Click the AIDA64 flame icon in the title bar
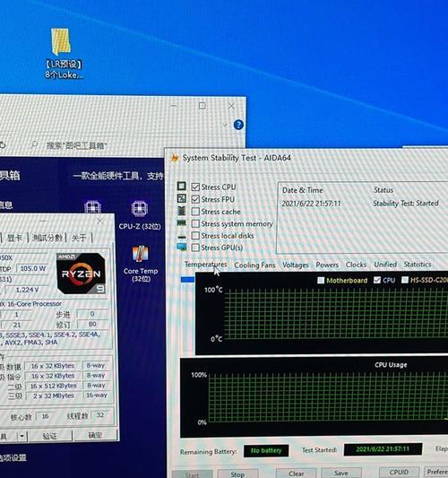This screenshot has height=478, width=448. click(x=175, y=158)
